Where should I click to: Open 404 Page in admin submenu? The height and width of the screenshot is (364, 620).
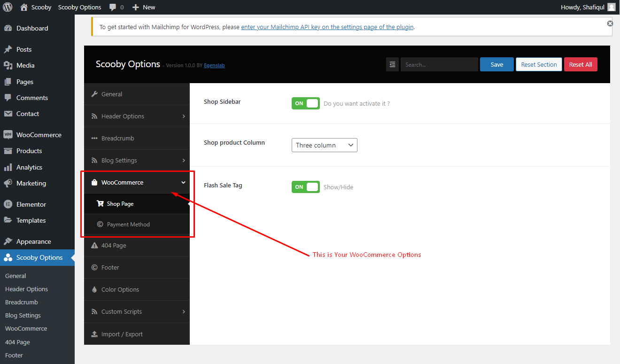(17, 342)
